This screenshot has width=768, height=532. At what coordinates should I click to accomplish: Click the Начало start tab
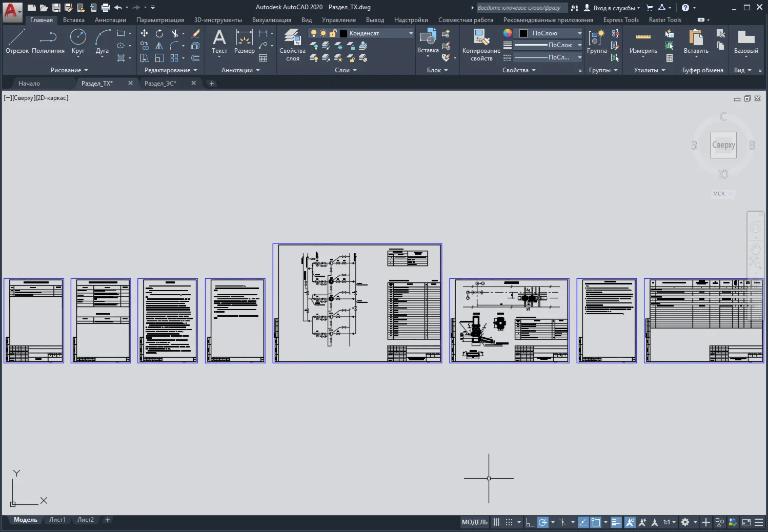29,83
